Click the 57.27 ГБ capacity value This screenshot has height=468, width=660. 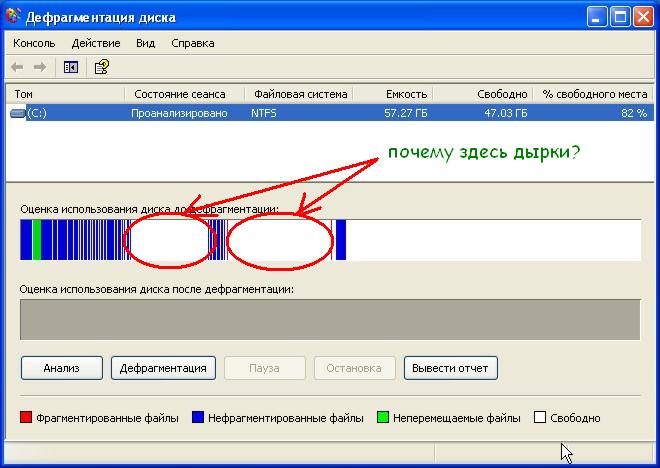coord(406,113)
